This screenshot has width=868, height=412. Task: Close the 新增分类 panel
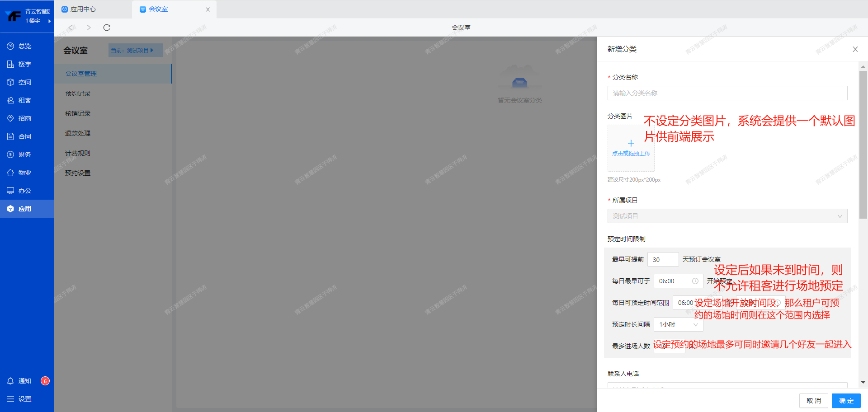(x=855, y=49)
